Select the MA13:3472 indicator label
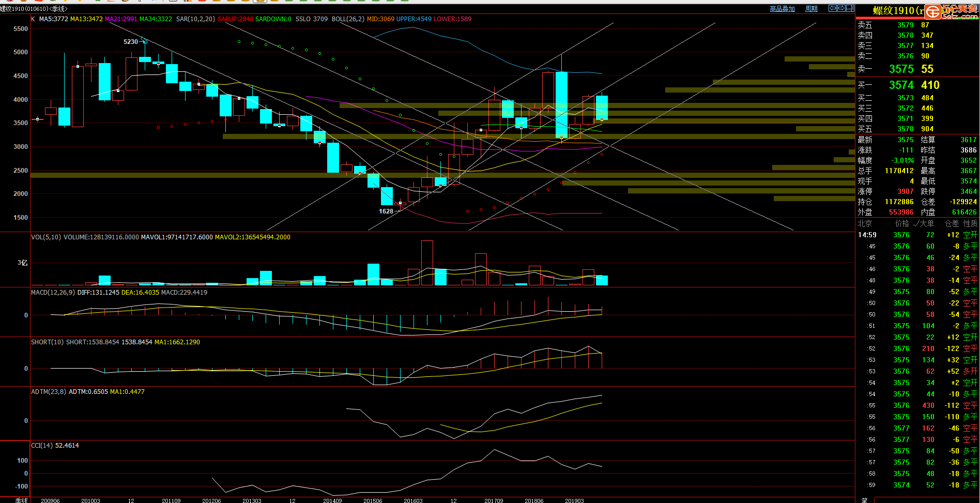The width and height of the screenshot is (980, 503). coord(86,19)
